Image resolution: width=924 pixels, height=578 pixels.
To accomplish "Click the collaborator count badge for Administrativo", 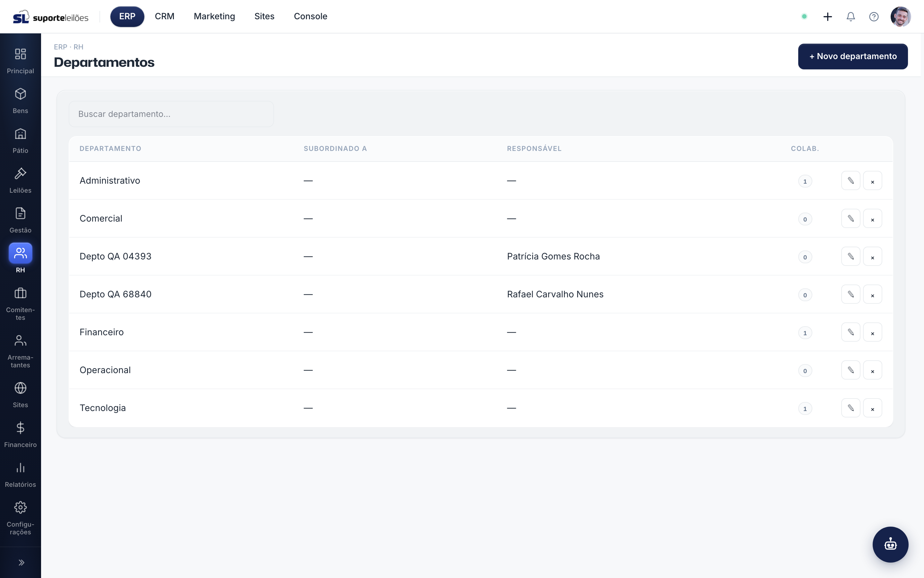I will (805, 181).
